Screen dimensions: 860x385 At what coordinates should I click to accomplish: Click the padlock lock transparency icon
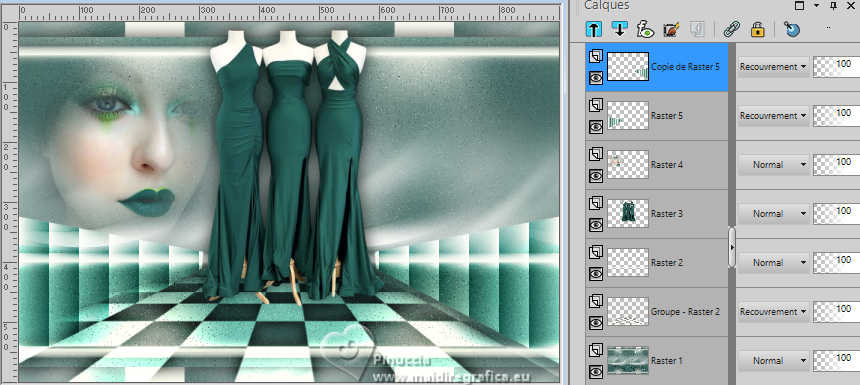tap(758, 29)
